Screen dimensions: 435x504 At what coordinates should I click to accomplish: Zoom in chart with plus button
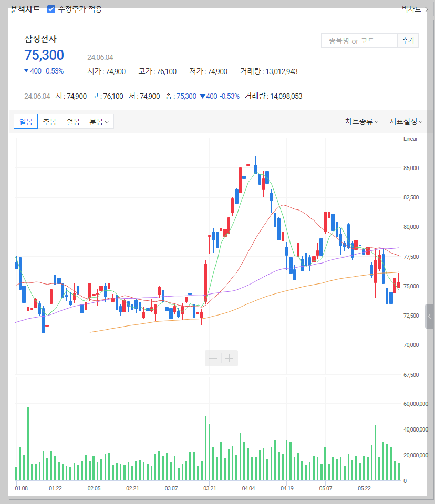click(230, 358)
